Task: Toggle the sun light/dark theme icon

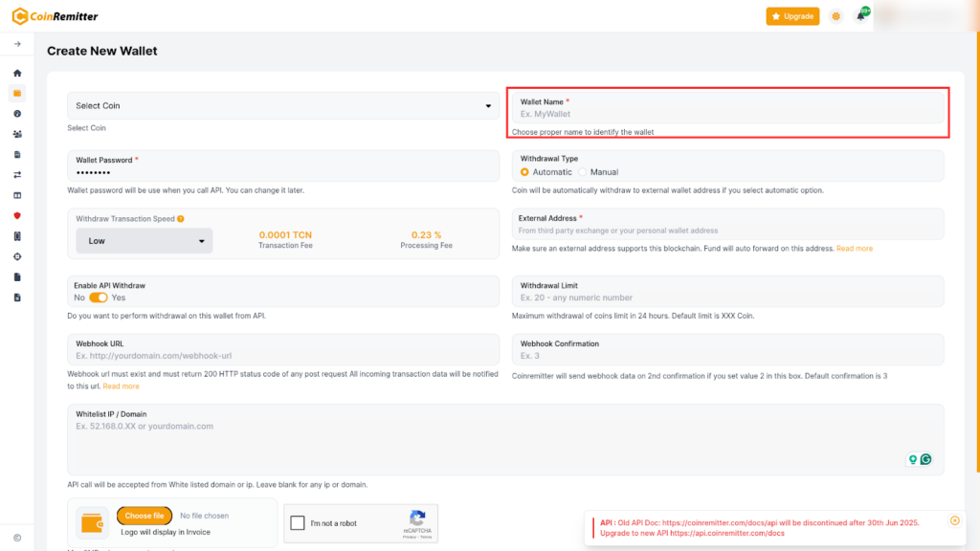Action: [836, 16]
